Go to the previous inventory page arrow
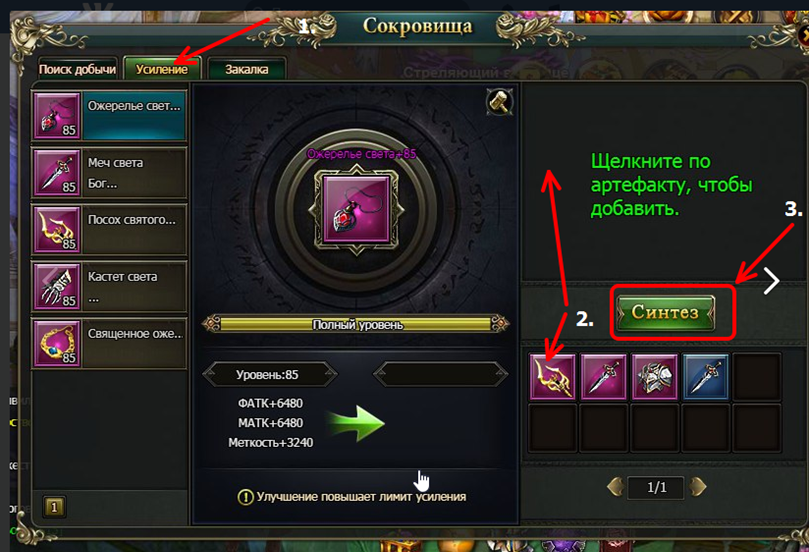This screenshot has height=552, width=809. pyautogui.click(x=616, y=486)
